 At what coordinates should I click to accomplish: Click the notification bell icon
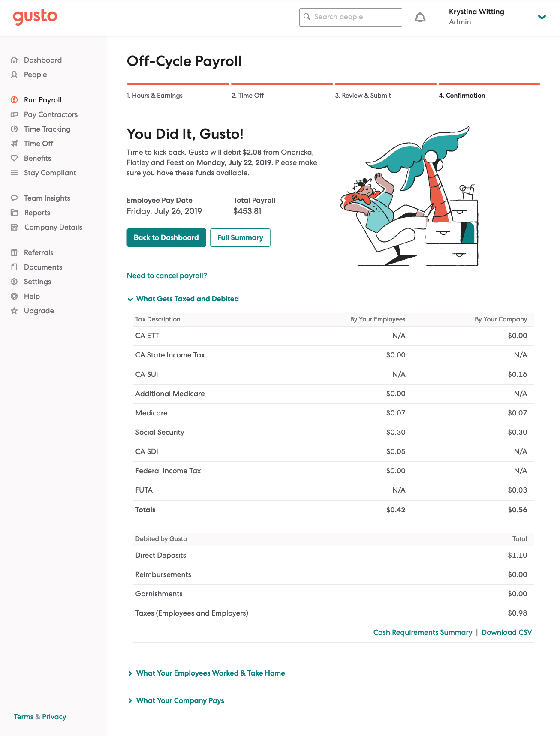tap(420, 17)
